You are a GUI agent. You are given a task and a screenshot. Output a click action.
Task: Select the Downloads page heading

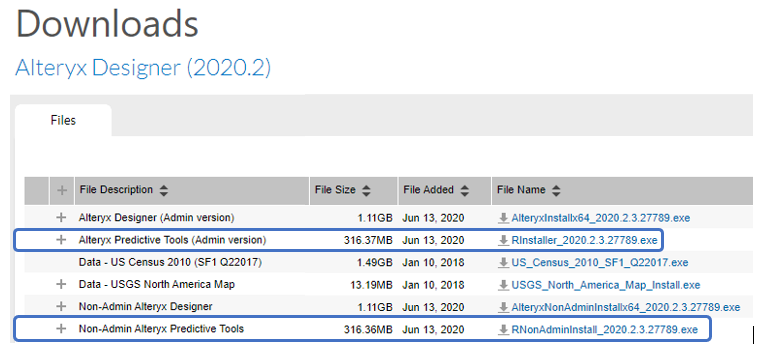(107, 23)
